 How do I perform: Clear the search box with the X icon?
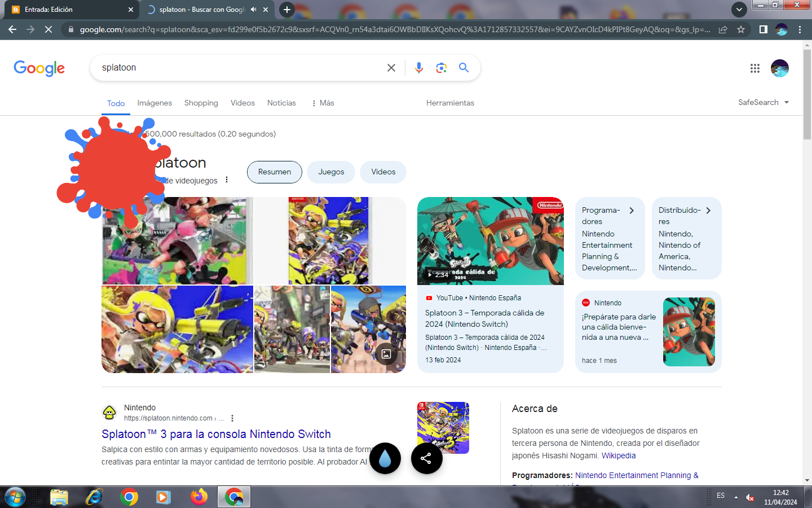click(x=391, y=68)
